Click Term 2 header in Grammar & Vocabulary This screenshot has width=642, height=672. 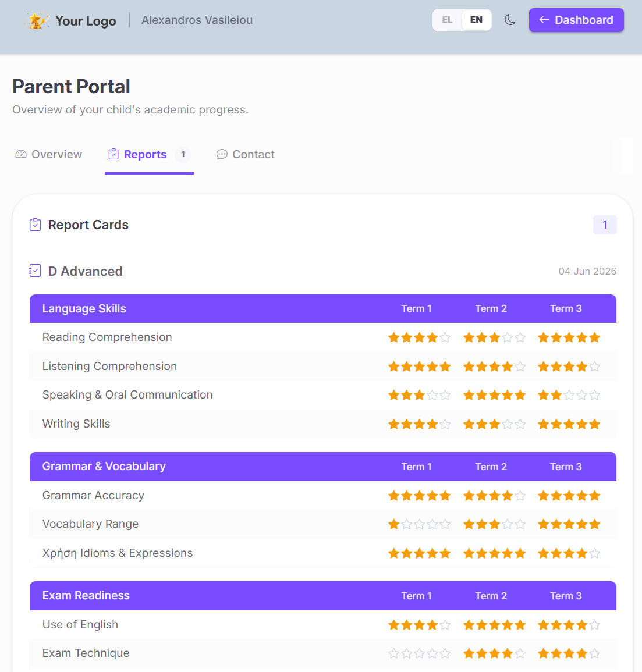[x=491, y=467]
